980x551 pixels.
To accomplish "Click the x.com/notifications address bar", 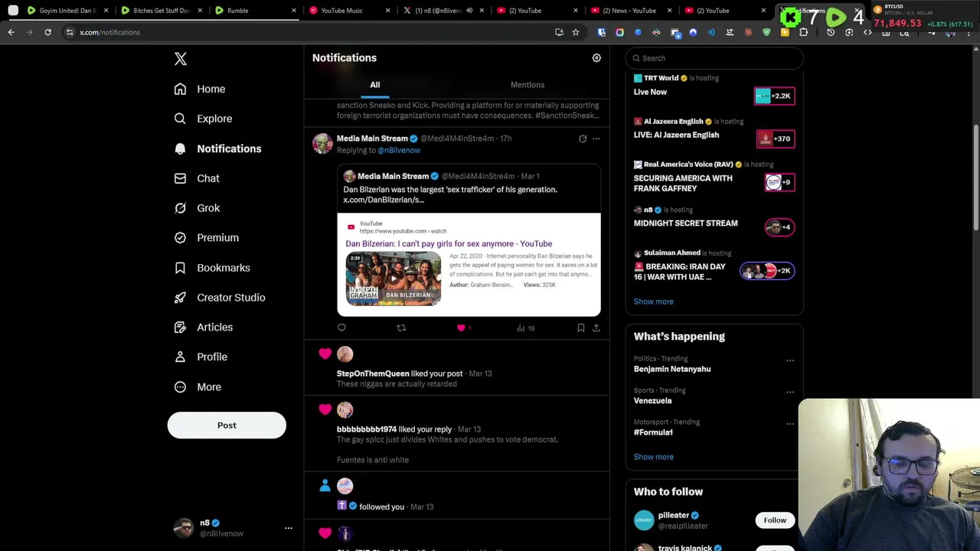I will (x=306, y=32).
